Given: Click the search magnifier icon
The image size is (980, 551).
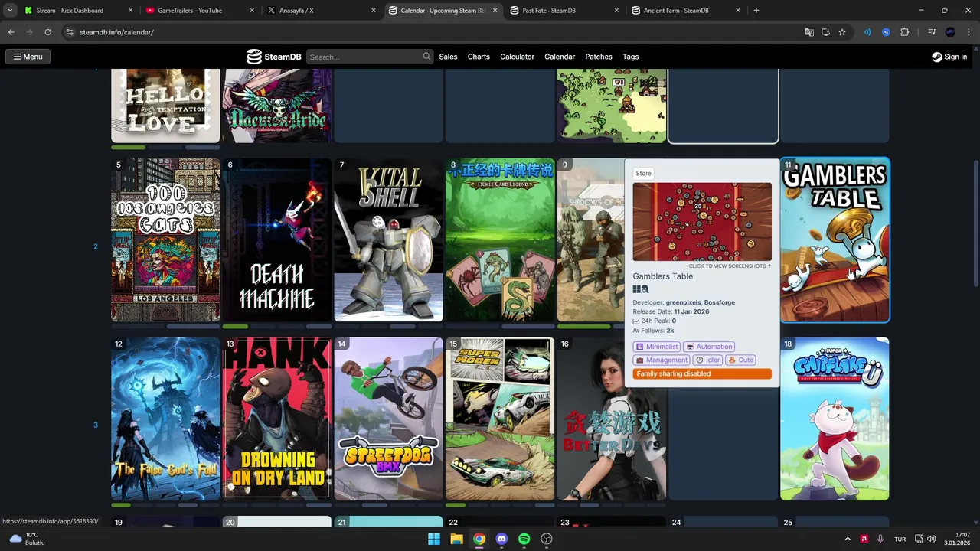Looking at the screenshot, I should 426,57.
